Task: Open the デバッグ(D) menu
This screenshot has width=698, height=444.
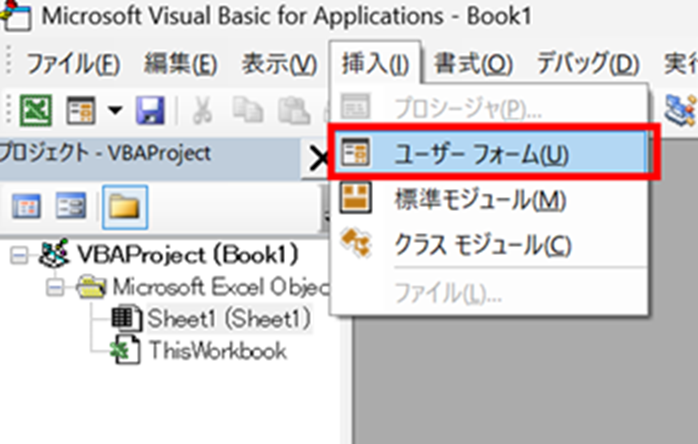Action: (588, 64)
